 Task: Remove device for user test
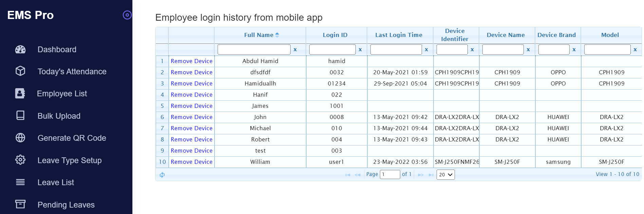(x=191, y=151)
